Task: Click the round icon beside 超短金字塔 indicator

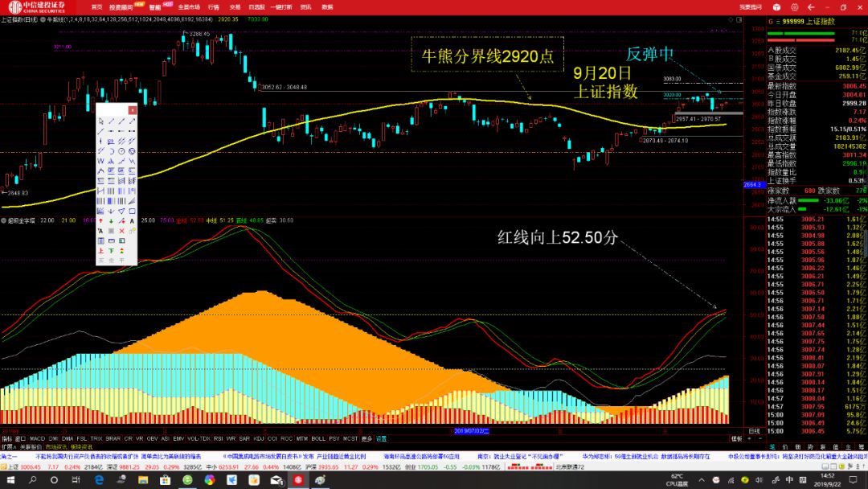Action: pyautogui.click(x=3, y=220)
